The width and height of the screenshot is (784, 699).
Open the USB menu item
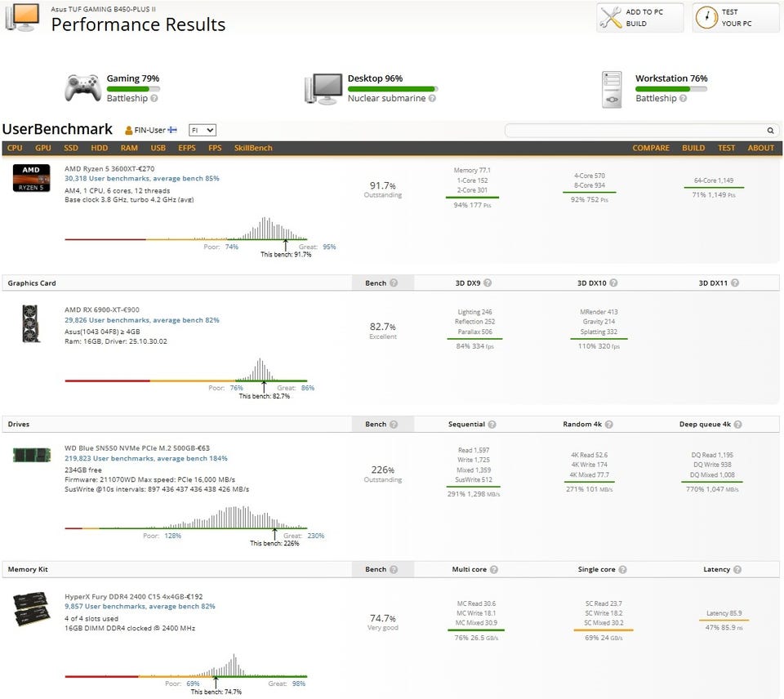click(x=158, y=148)
